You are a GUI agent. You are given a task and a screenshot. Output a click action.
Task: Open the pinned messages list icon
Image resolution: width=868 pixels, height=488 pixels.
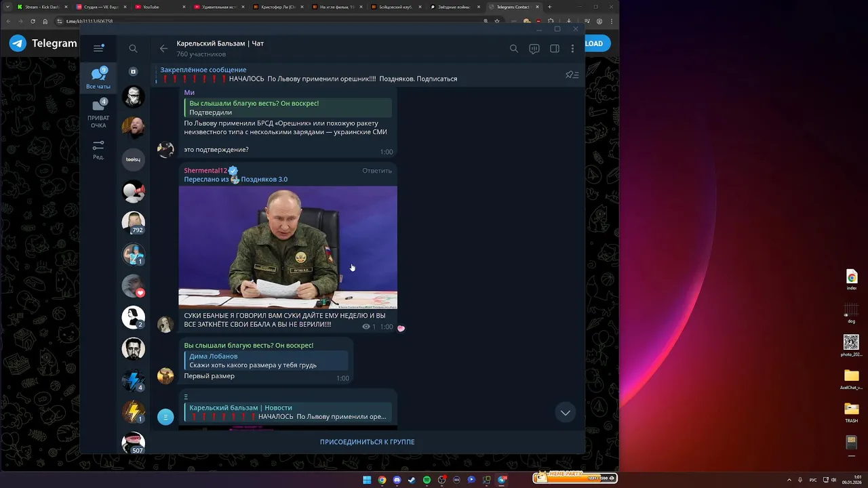coord(572,75)
